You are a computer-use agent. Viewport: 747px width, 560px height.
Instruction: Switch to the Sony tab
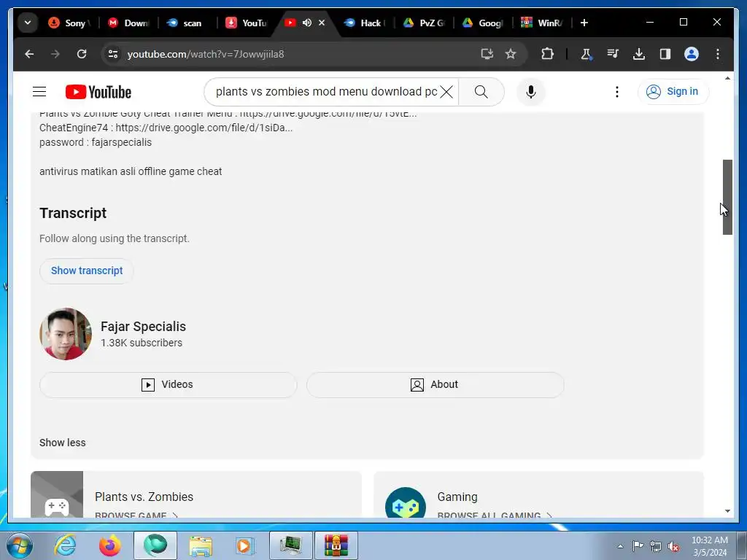pyautogui.click(x=69, y=23)
